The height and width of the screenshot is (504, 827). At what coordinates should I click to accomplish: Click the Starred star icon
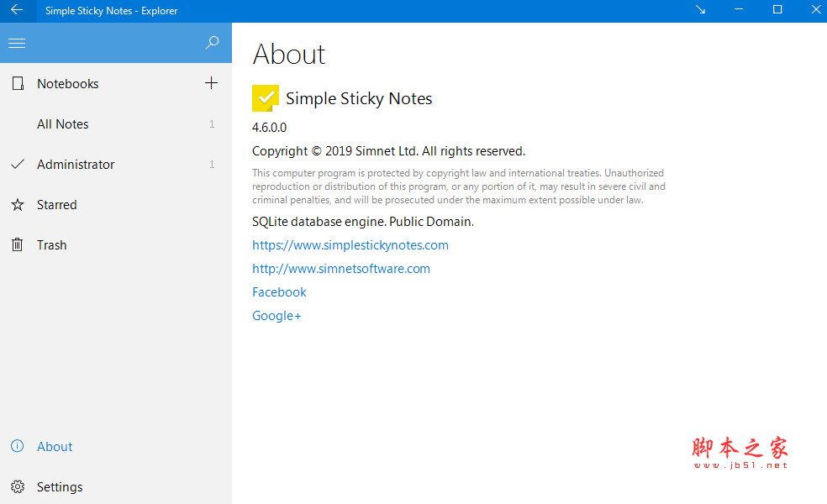(18, 205)
